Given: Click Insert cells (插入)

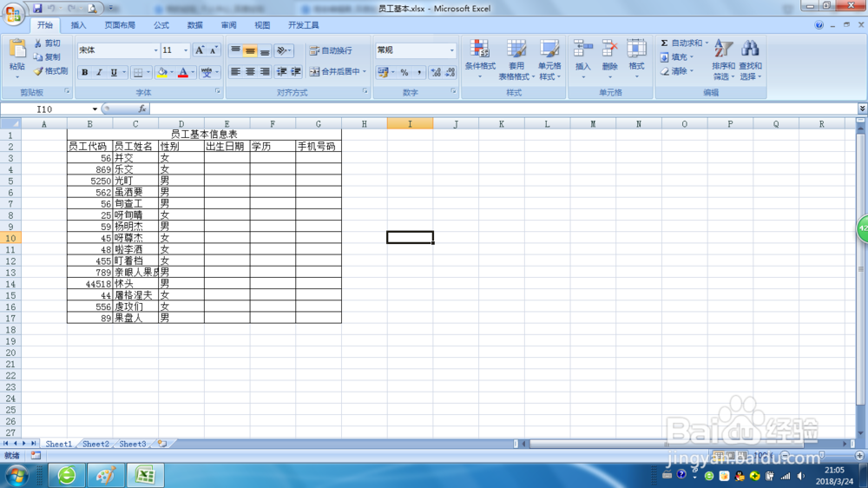Looking at the screenshot, I should pyautogui.click(x=583, y=59).
